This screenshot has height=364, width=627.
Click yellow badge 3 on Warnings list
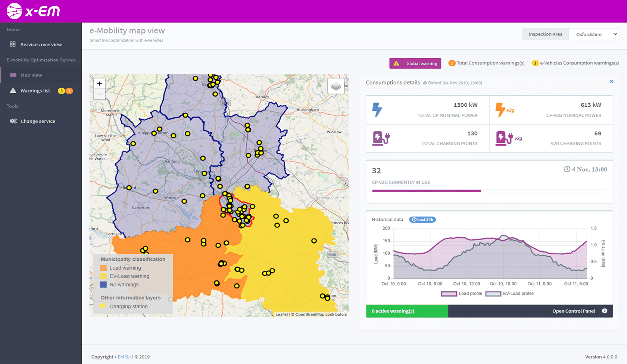[62, 91]
